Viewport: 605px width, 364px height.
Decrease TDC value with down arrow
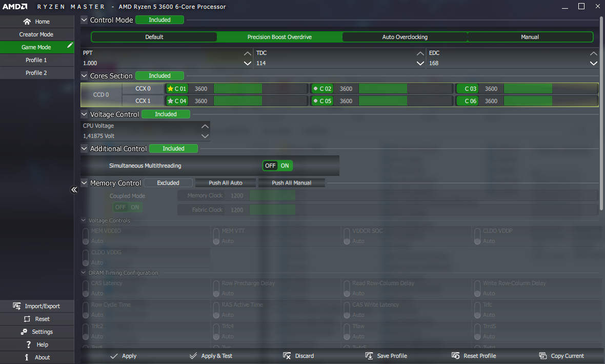(420, 63)
